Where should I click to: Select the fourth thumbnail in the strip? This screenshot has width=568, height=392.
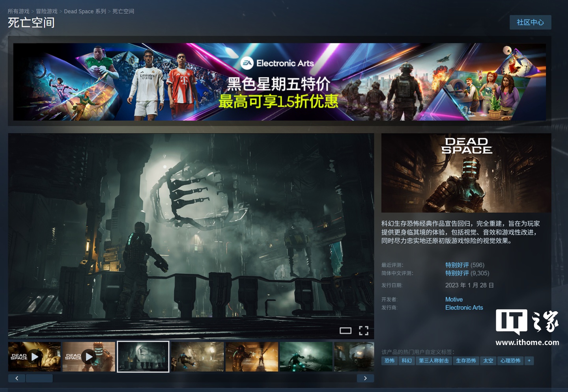tap(197, 357)
